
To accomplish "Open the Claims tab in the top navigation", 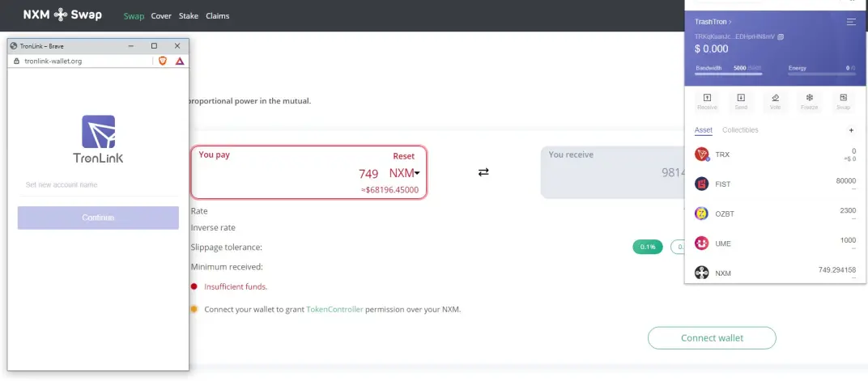I will tap(218, 16).
